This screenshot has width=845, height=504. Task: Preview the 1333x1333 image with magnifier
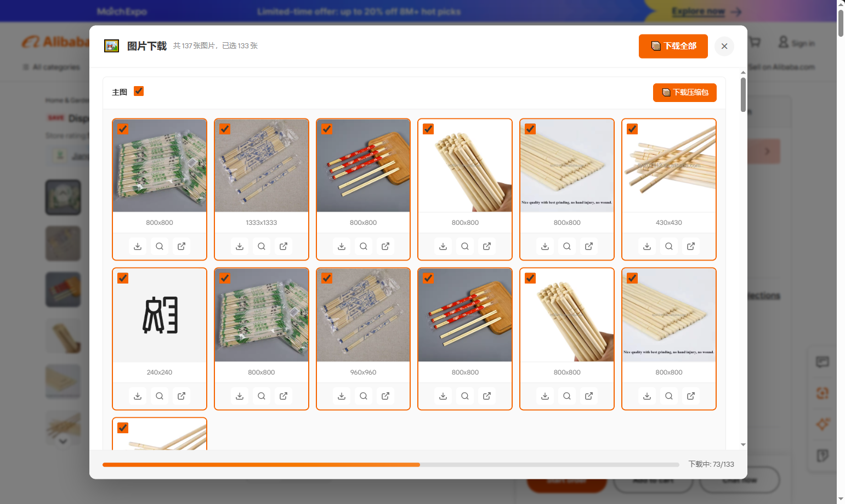pos(262,246)
